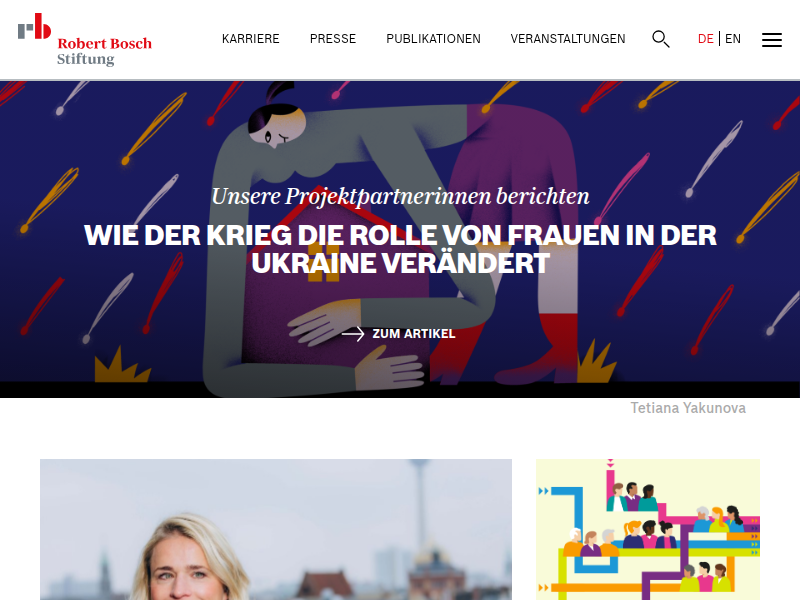
Task: Open the hamburger menu
Action: 771,40
